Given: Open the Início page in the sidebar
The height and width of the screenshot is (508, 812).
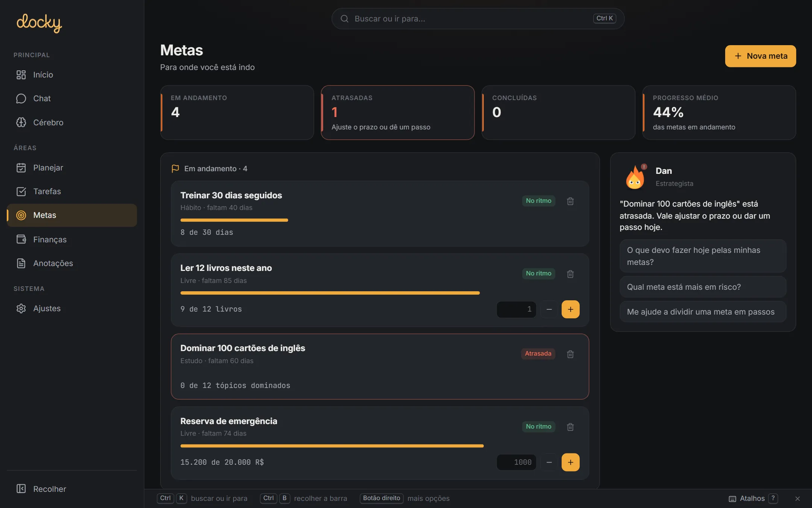Looking at the screenshot, I should pyautogui.click(x=72, y=75).
